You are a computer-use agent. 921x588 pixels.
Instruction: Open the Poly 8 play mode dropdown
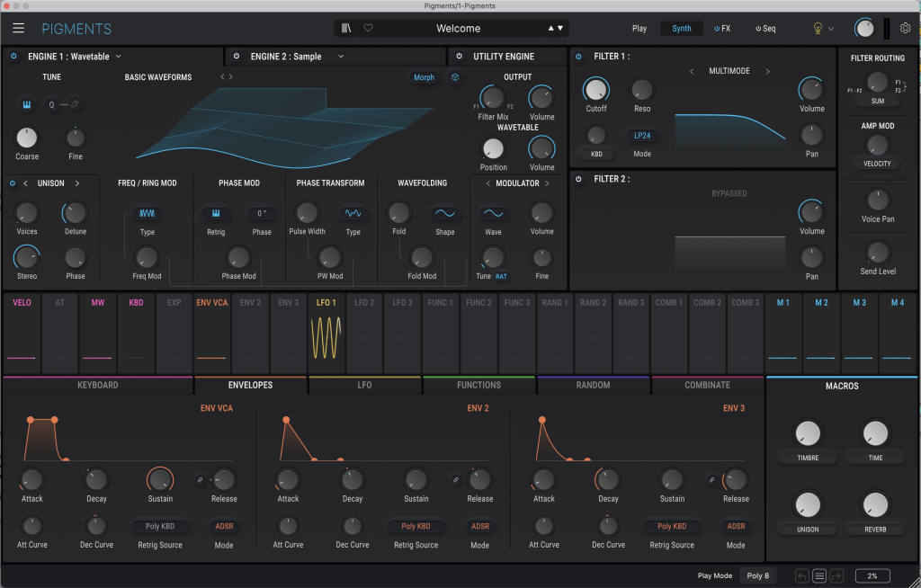[x=758, y=575]
